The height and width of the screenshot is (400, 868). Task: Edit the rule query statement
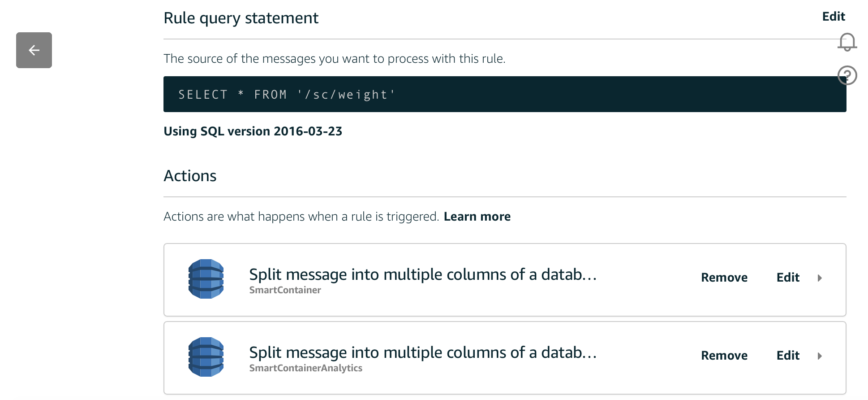(834, 17)
